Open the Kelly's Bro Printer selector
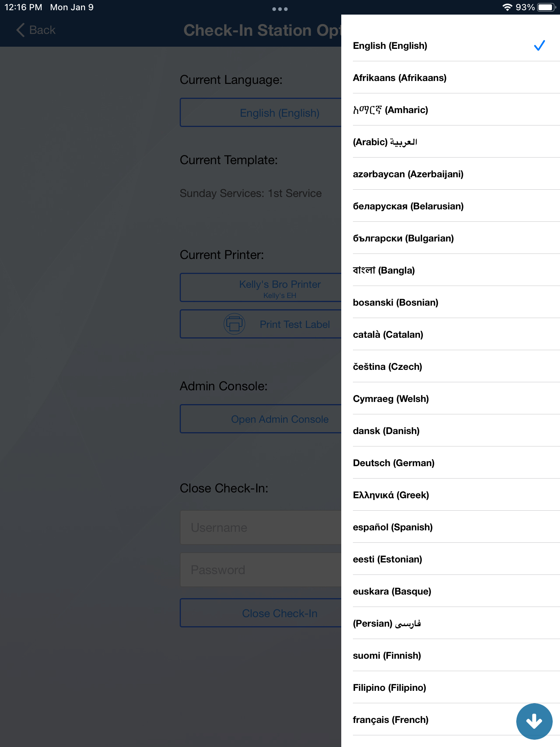 pyautogui.click(x=261, y=288)
